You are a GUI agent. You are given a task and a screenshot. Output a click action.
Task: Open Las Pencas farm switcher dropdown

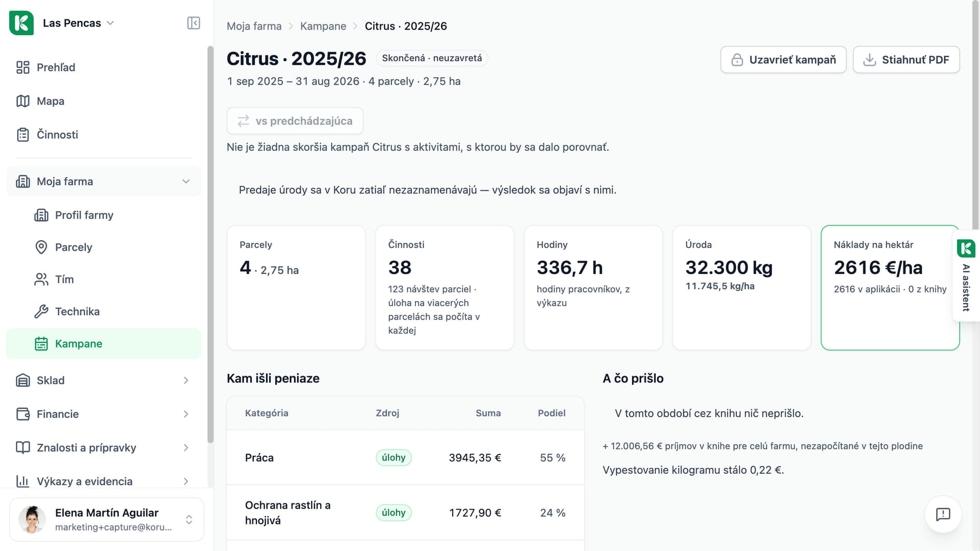(x=78, y=23)
